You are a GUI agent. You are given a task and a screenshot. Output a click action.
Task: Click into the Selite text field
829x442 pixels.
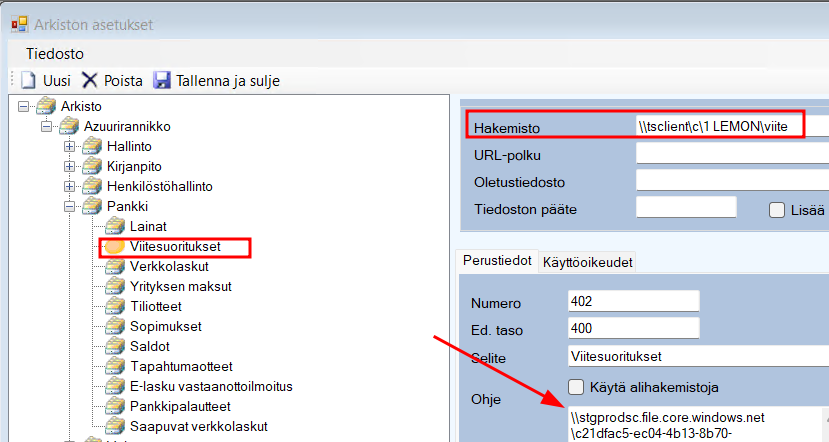[x=695, y=356]
